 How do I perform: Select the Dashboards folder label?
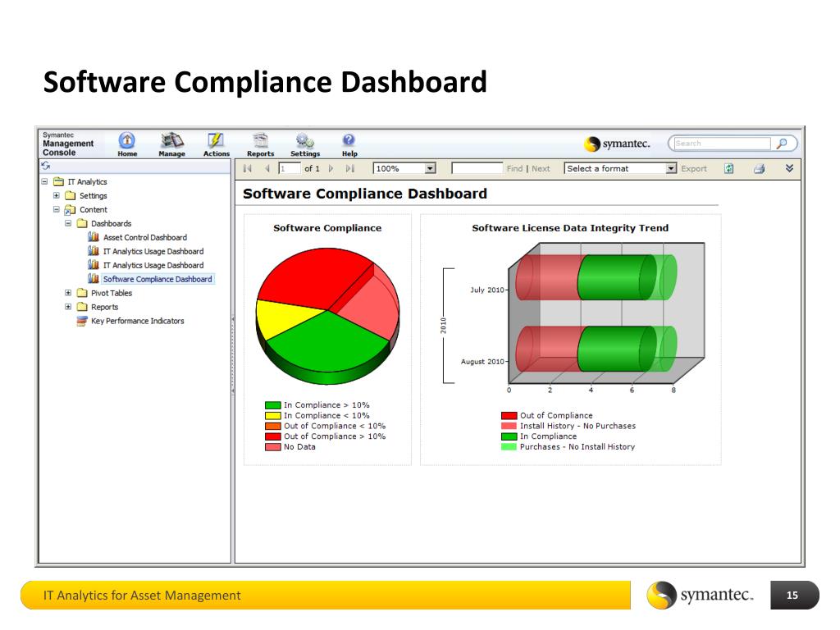(111, 223)
